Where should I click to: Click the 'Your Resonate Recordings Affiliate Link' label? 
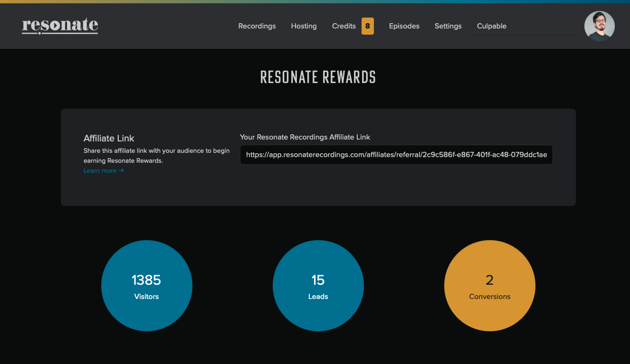[x=305, y=137]
